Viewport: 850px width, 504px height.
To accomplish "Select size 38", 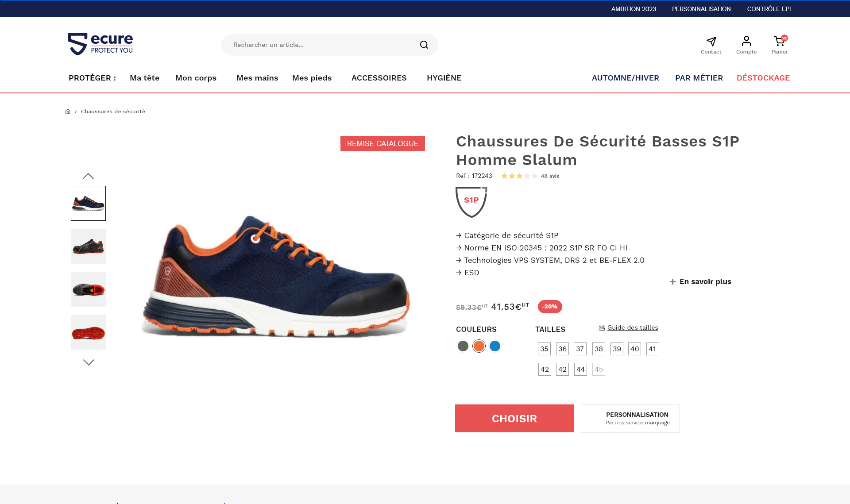I will [599, 349].
